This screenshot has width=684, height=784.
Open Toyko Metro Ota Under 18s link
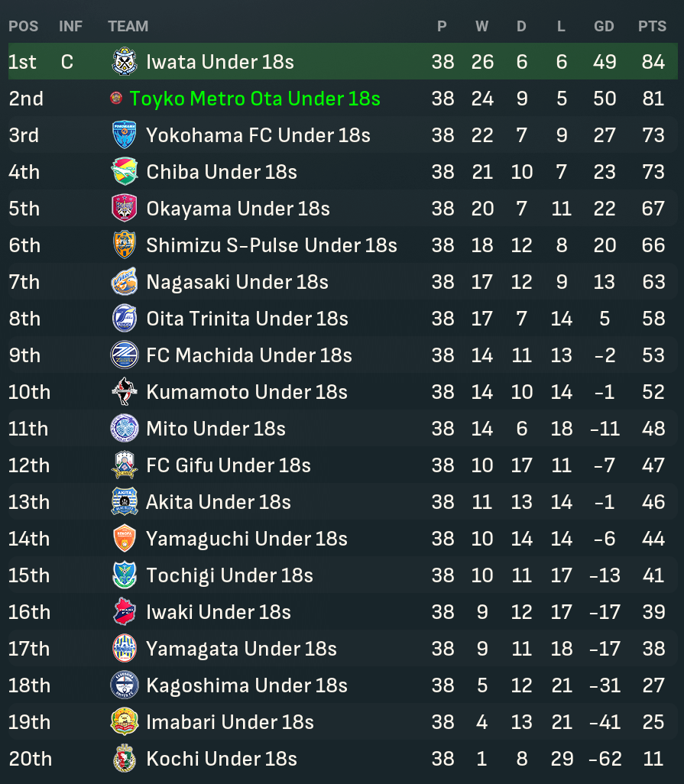click(255, 99)
